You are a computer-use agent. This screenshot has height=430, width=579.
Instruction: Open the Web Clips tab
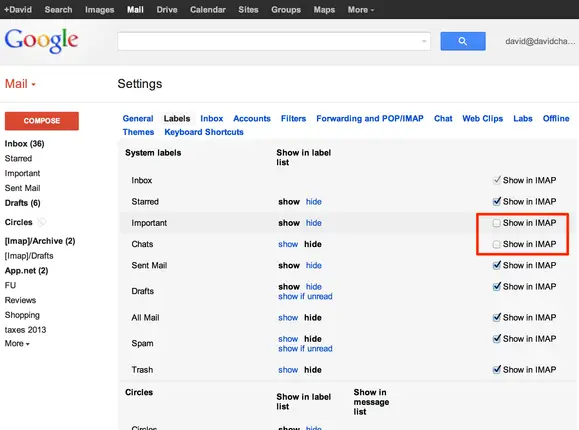coord(483,119)
